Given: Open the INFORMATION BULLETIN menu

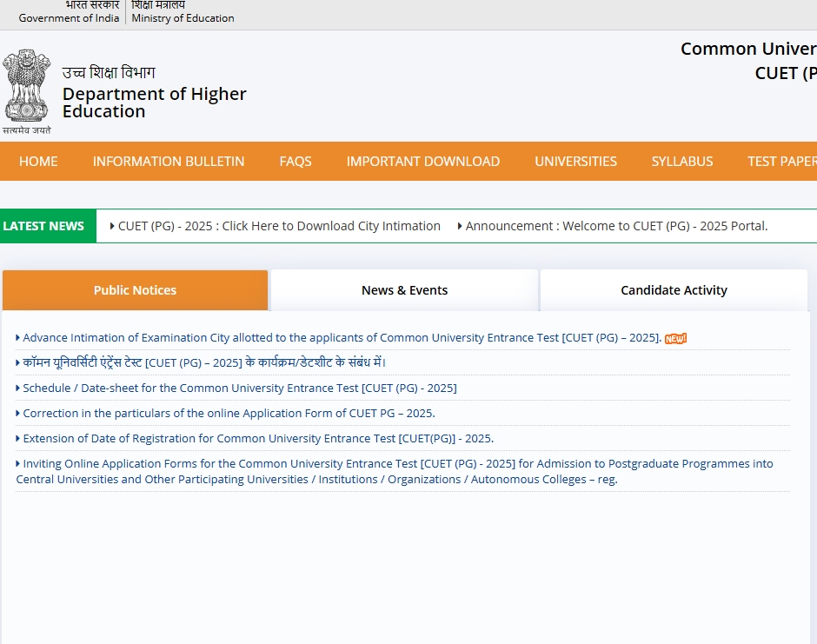Looking at the screenshot, I should 169,162.
